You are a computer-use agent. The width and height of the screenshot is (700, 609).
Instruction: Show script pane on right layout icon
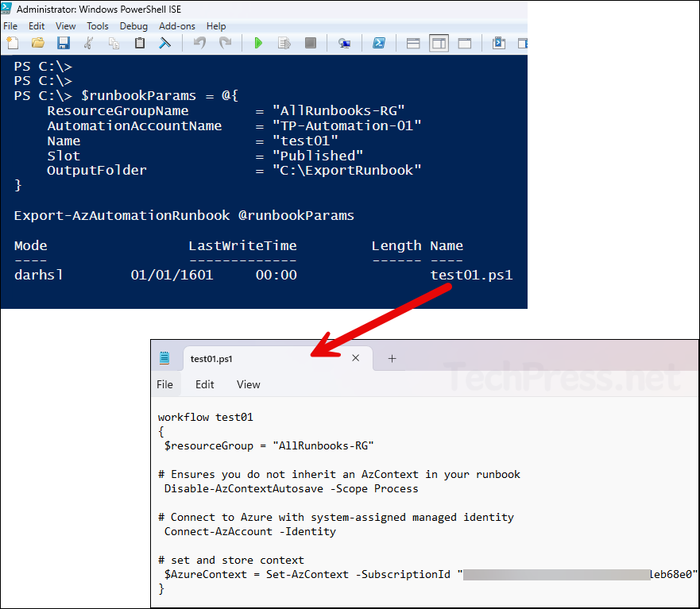coord(439,44)
